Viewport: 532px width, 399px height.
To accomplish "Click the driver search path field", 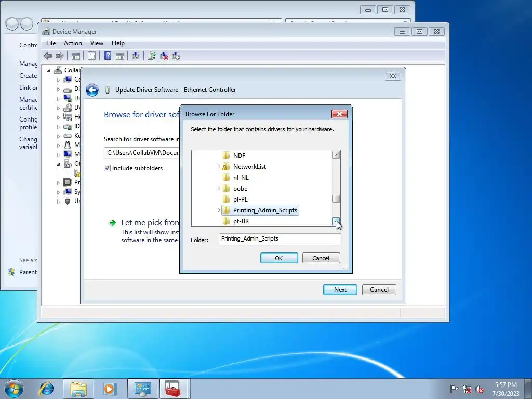I will pyautogui.click(x=142, y=153).
